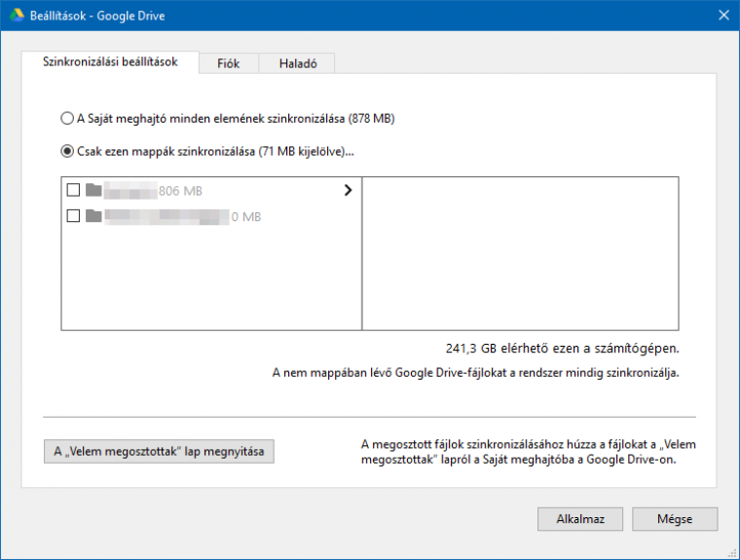Select the Szinkronizálási beállítások tab
Image resolution: width=740 pixels, height=560 pixels.
click(x=110, y=62)
